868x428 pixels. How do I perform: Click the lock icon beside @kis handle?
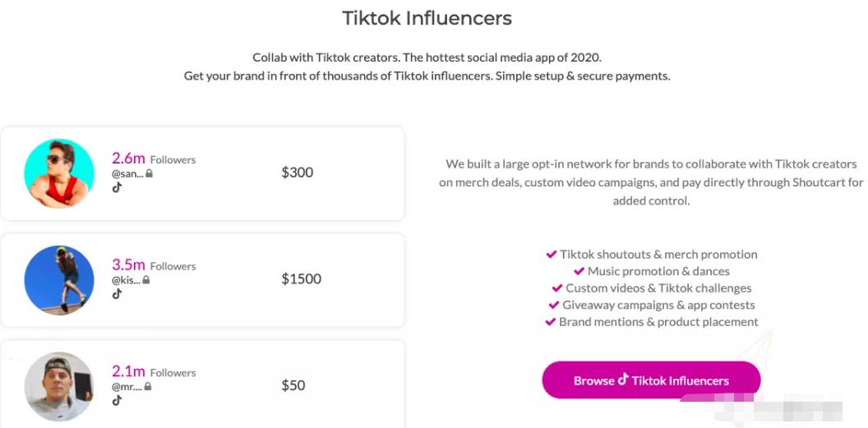point(146,280)
